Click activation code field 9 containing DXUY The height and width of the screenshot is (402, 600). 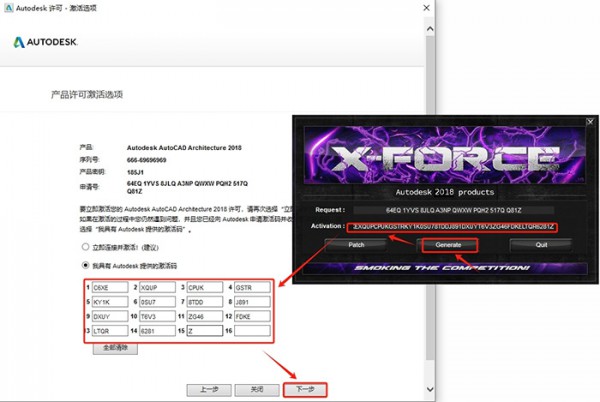(x=110, y=316)
